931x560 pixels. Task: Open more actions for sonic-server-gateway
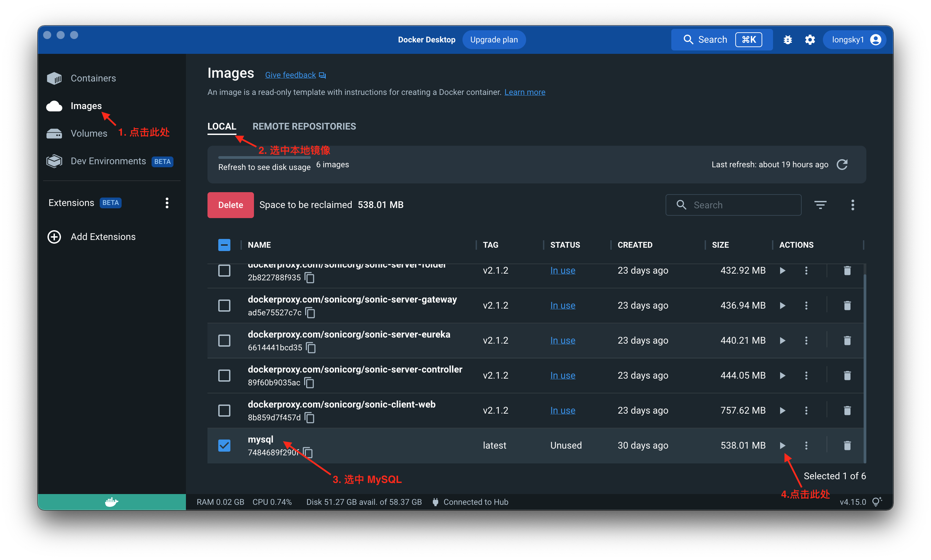[x=806, y=305]
